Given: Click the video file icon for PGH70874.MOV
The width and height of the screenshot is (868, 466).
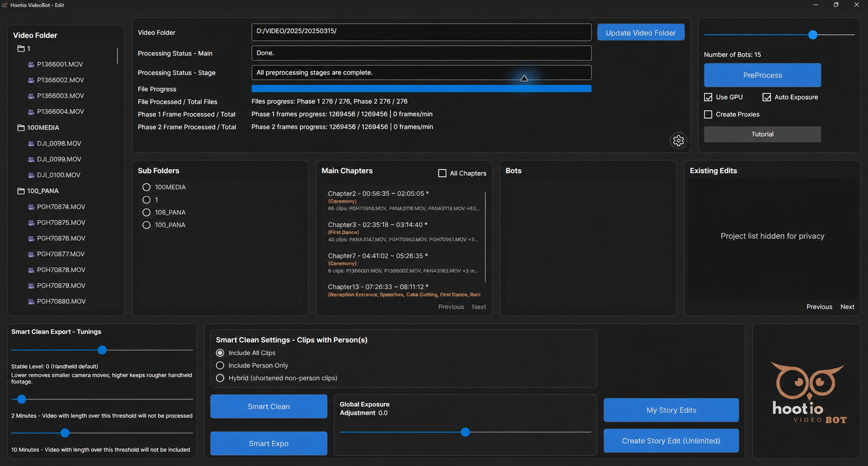Looking at the screenshot, I should [x=31, y=207].
